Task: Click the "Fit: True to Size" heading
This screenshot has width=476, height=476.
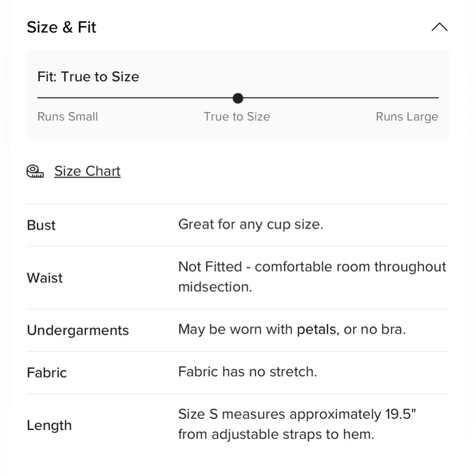Action: [88, 77]
